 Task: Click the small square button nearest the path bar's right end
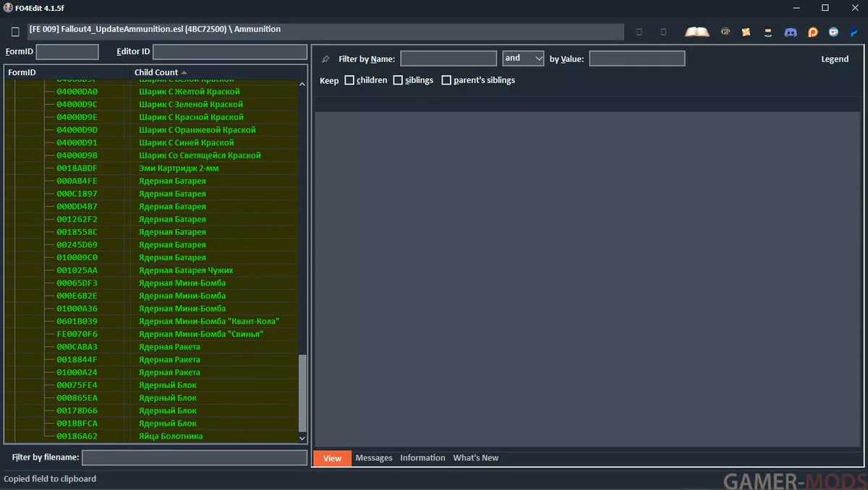pyautogui.click(x=639, y=32)
